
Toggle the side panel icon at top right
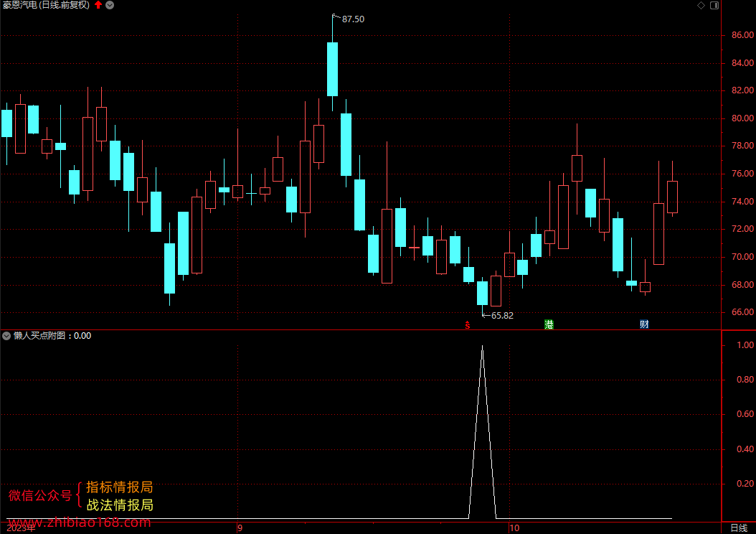click(714, 5)
